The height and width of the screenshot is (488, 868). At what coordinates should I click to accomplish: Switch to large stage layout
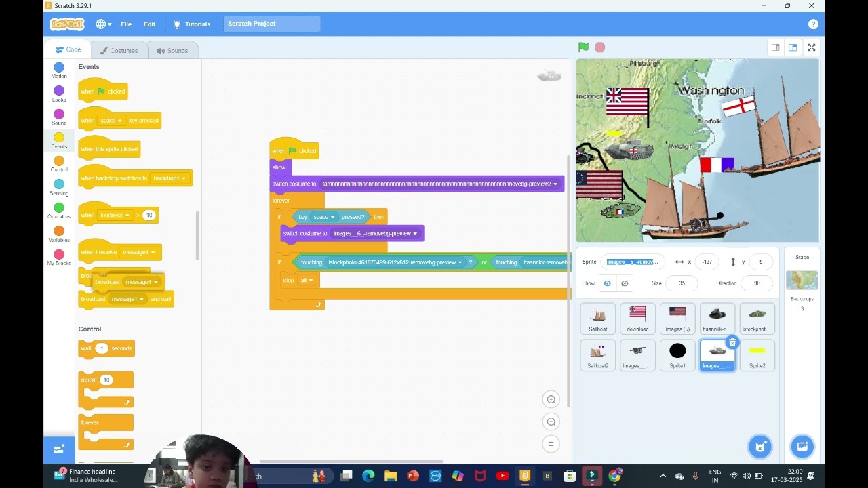click(x=792, y=47)
